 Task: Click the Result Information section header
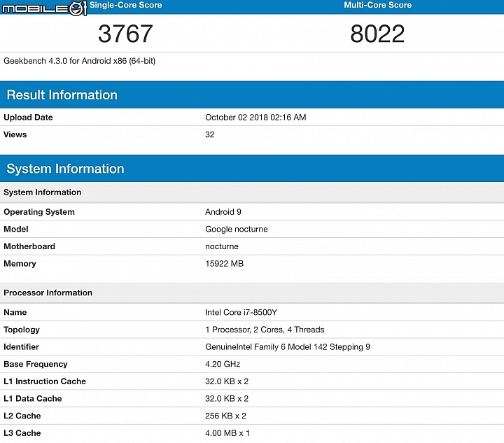252,94
